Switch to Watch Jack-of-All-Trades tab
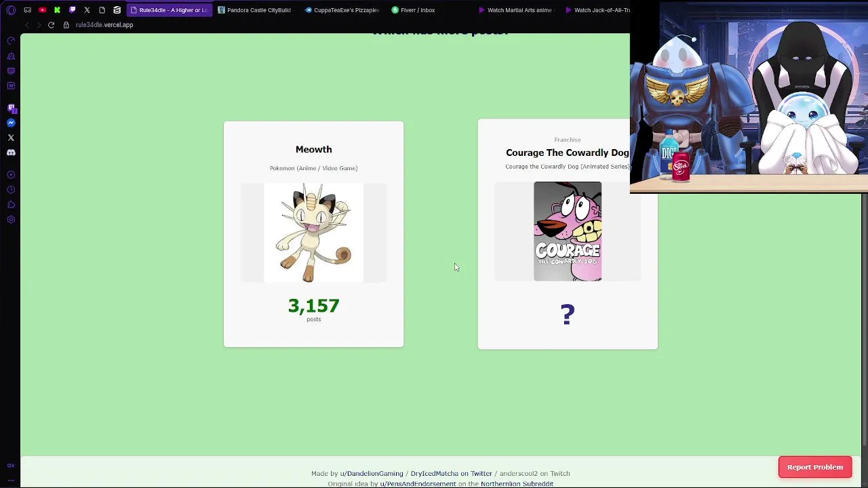Screen dimensions: 868x488 coord(598,10)
